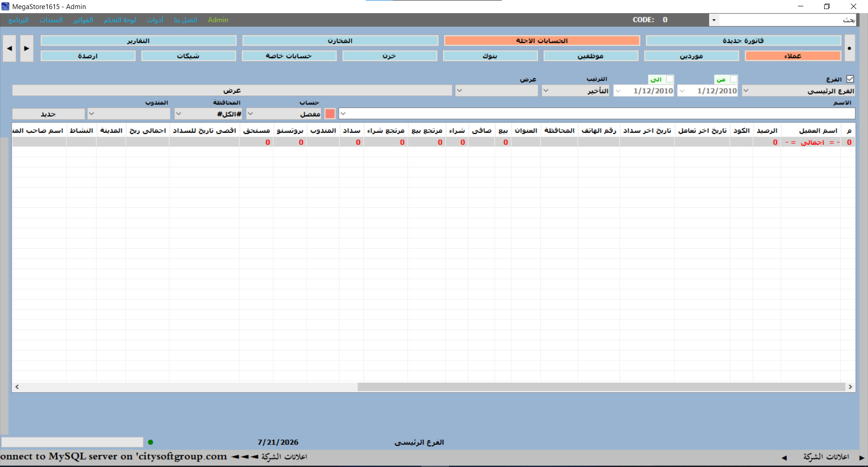Expand the المندوب dropdown

[91, 113]
